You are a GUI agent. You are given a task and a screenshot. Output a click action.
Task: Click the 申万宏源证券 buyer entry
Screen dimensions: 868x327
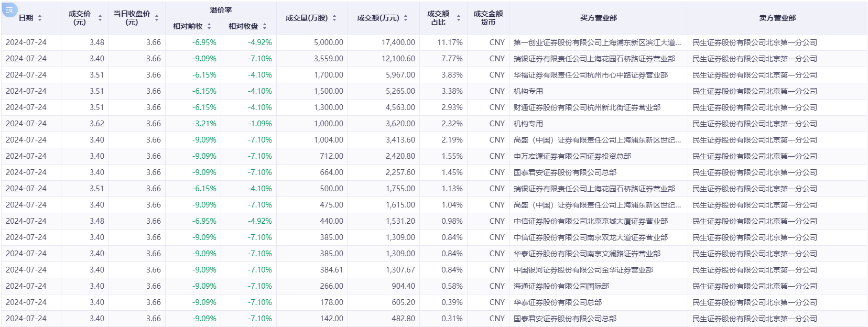[572, 156]
